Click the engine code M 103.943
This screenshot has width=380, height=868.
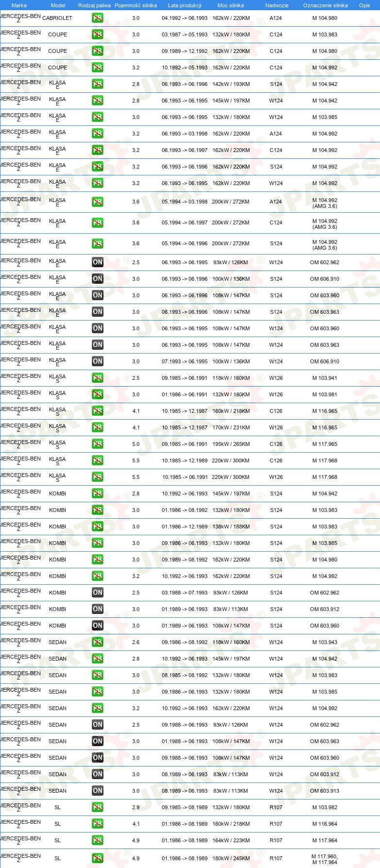[325, 642]
